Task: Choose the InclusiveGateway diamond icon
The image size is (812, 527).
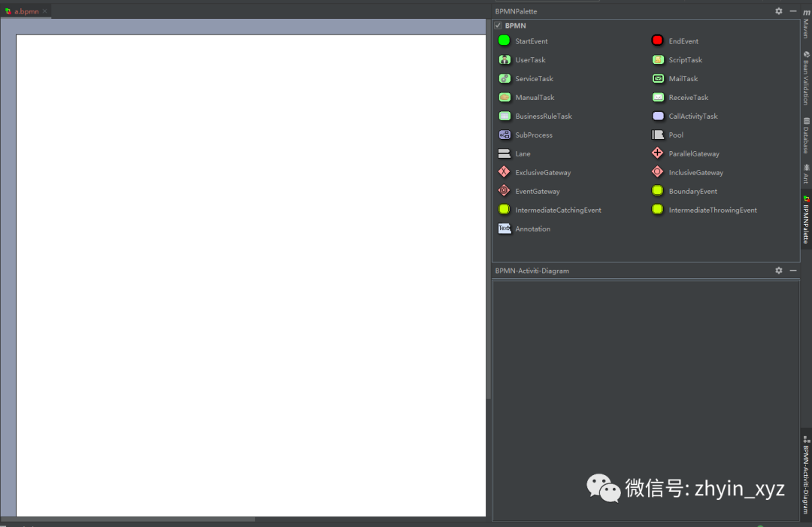Action: (657, 171)
